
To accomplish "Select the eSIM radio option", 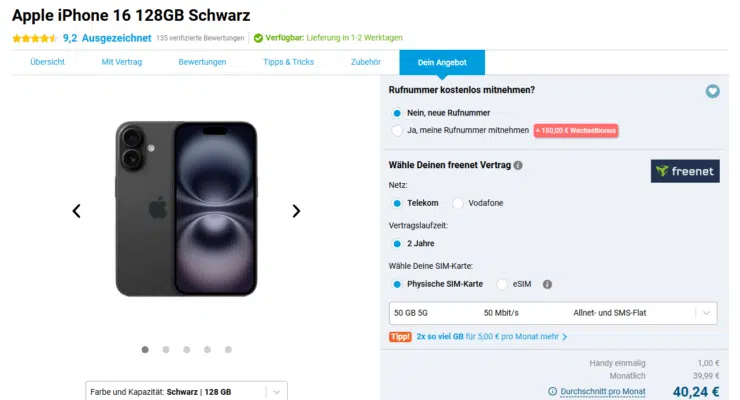I will [x=502, y=284].
